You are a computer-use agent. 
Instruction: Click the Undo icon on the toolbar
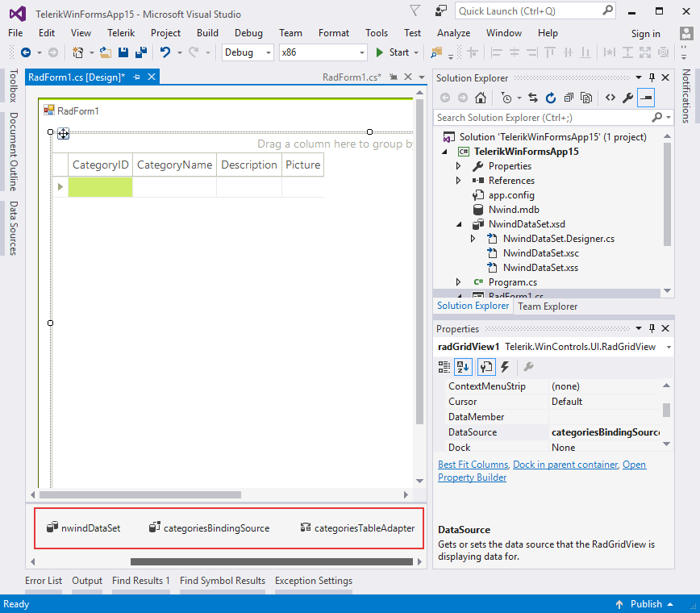click(167, 51)
